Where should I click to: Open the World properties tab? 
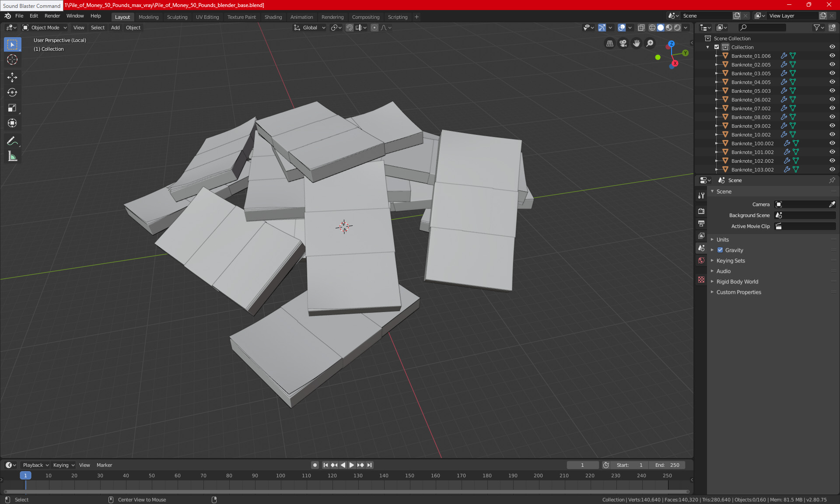(x=701, y=260)
